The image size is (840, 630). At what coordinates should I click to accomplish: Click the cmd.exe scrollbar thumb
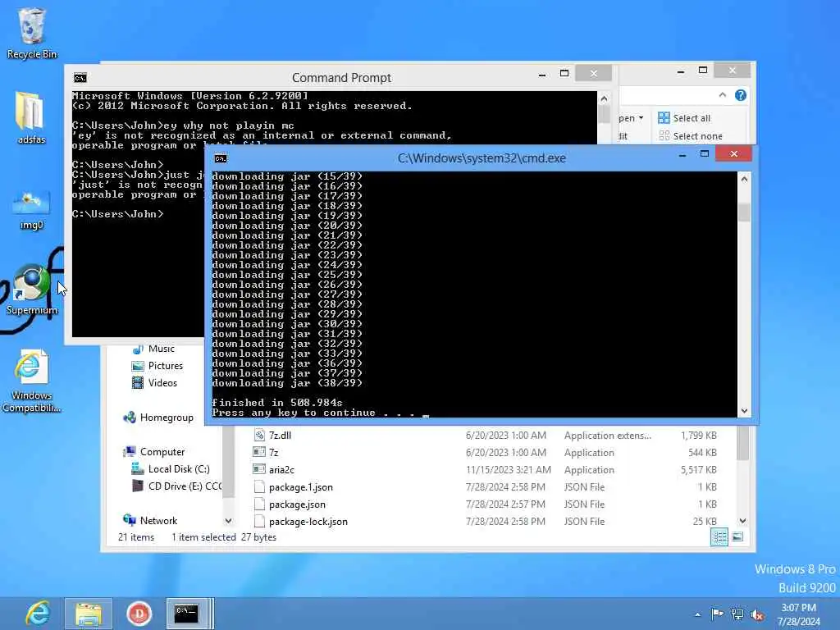click(744, 212)
